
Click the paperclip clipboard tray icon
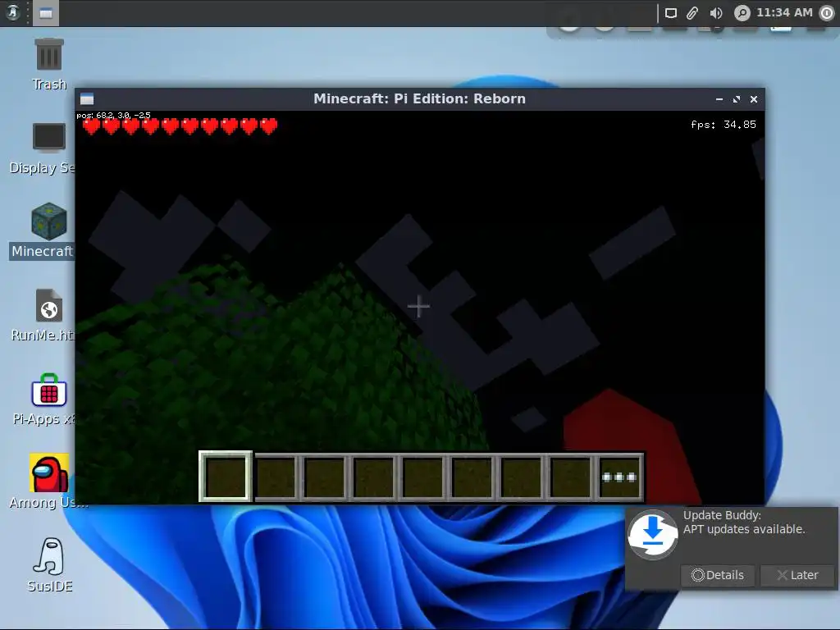click(x=692, y=13)
